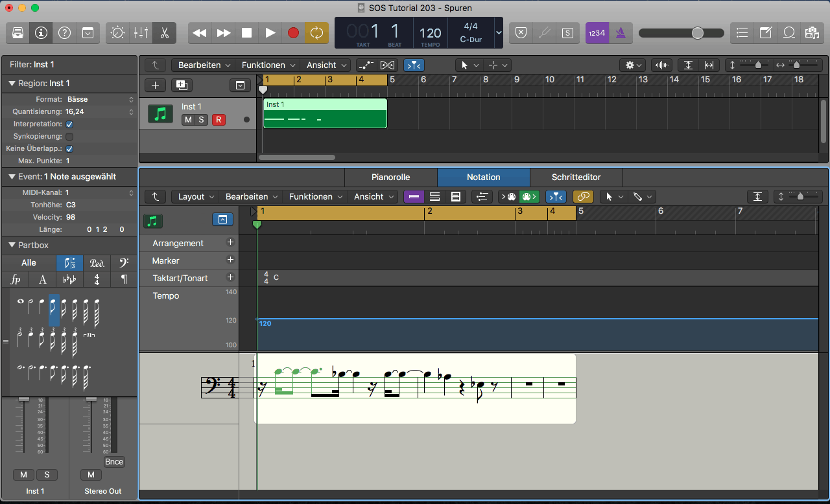The image size is (830, 504).
Task: Enable the metronome icon
Action: click(x=621, y=32)
